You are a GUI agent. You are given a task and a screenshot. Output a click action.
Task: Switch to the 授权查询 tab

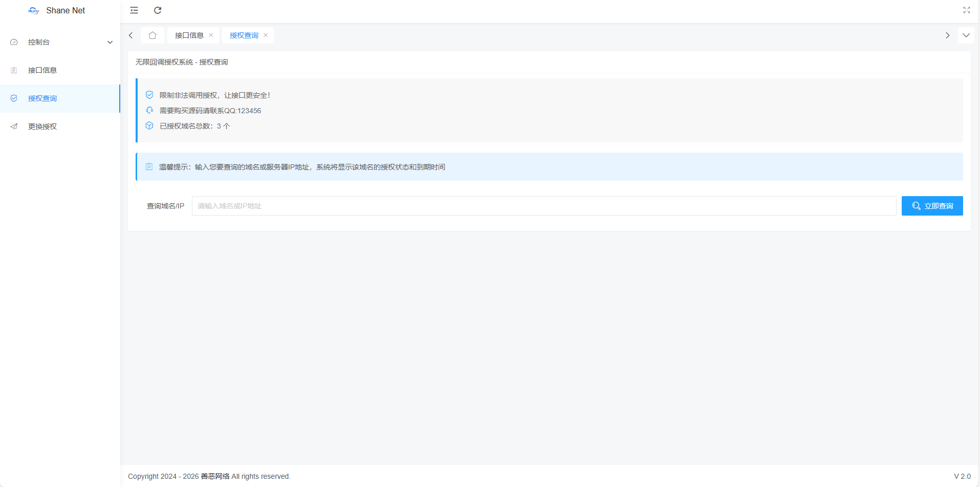click(244, 35)
